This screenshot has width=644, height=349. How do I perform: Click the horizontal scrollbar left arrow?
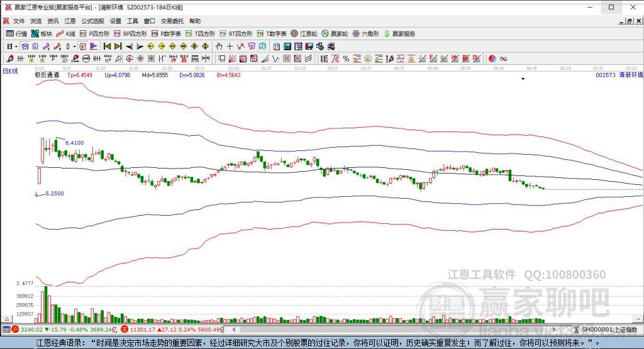234,329
